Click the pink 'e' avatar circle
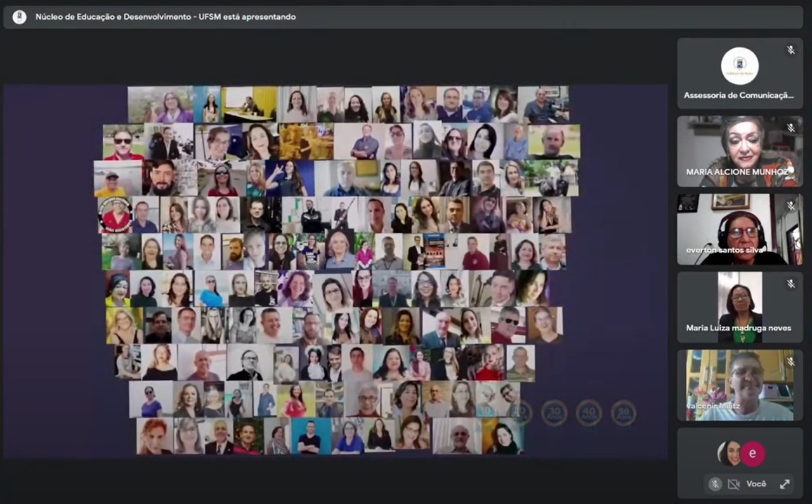This screenshot has height=504, width=812. 752,453
